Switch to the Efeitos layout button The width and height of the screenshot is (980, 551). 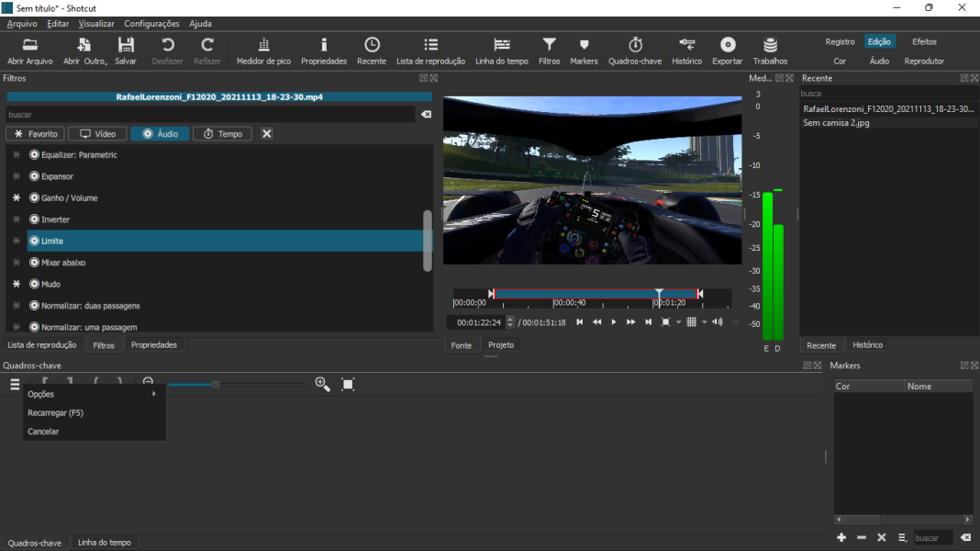click(x=924, y=40)
